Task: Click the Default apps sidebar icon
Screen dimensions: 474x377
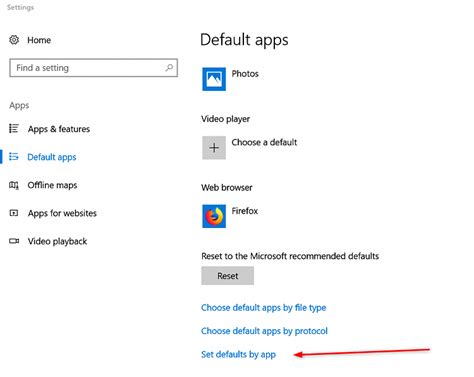Action: (14, 156)
